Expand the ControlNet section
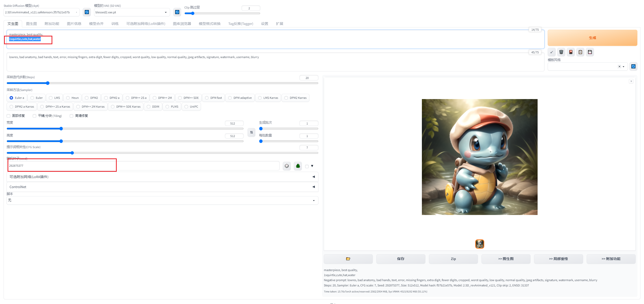The image size is (644, 304). tap(162, 187)
